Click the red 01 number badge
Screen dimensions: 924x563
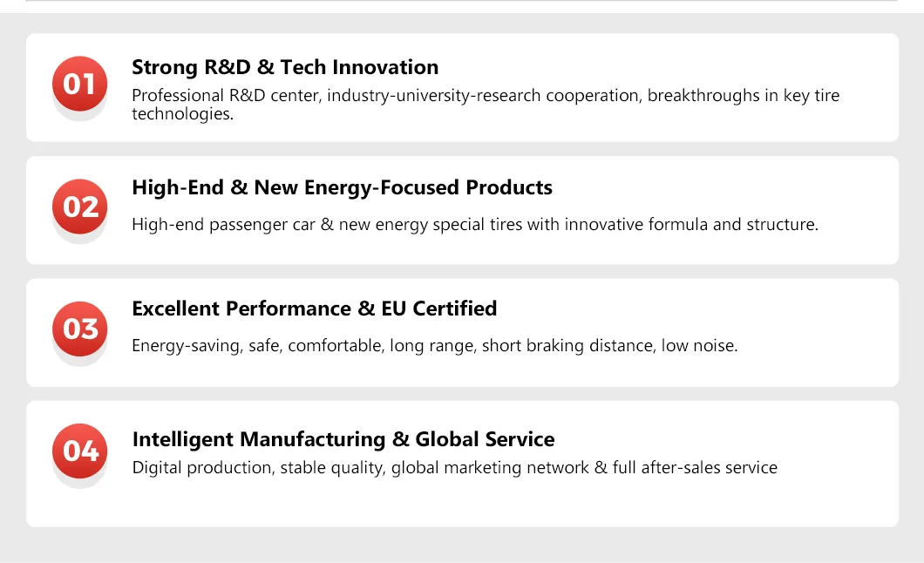pos(79,84)
